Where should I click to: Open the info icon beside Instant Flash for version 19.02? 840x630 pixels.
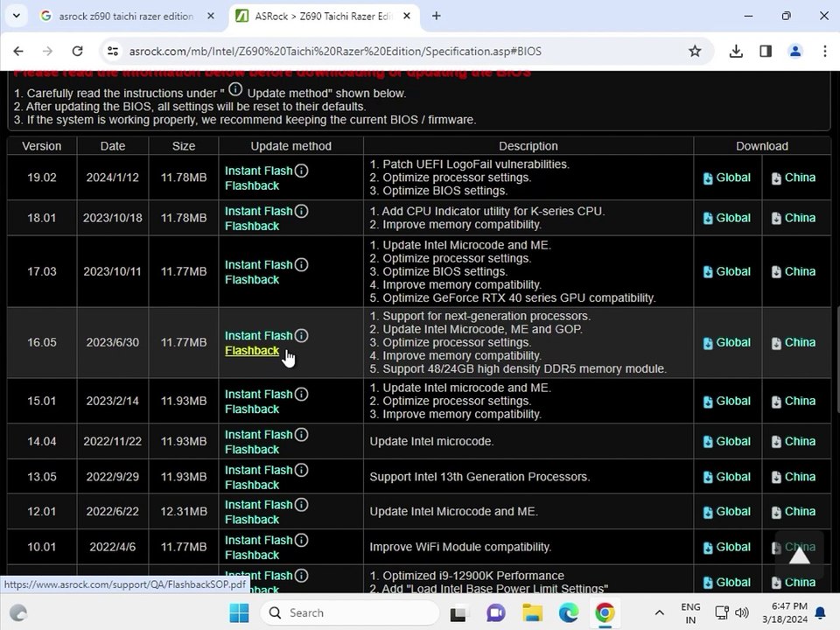tap(302, 171)
